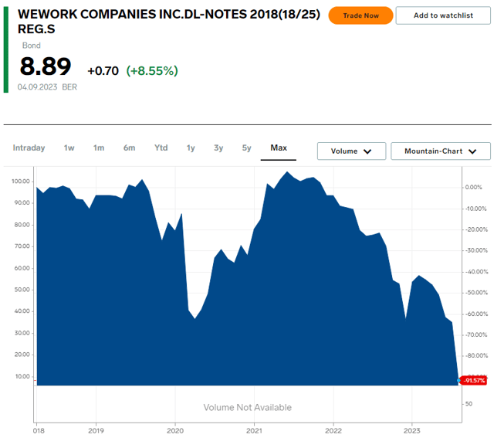Click the 2020 x-axis label

(x=175, y=431)
